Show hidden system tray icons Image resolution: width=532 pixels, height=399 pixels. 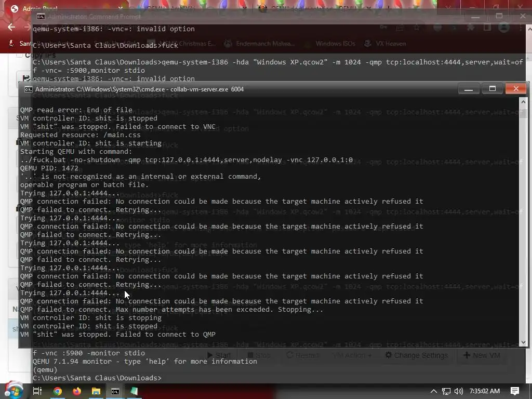coord(434,391)
